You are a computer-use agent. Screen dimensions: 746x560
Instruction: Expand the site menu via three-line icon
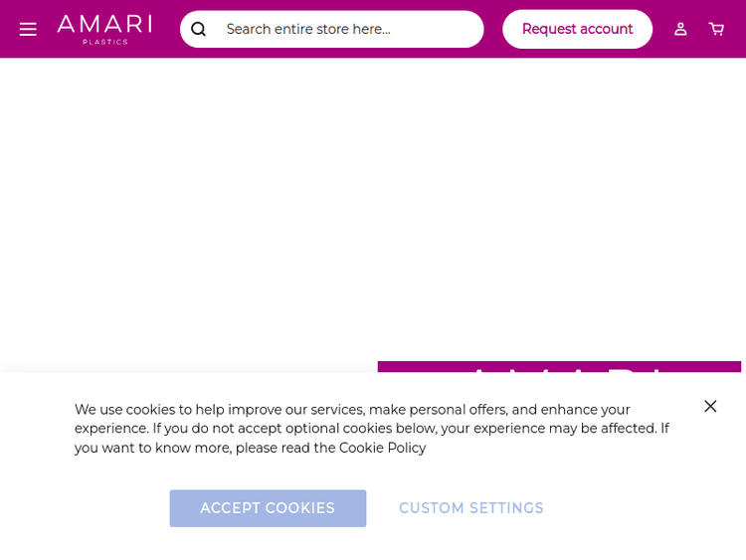coord(28,29)
